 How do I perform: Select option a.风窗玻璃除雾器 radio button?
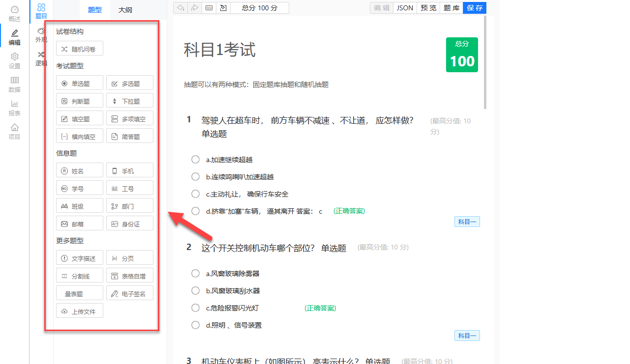(195, 273)
